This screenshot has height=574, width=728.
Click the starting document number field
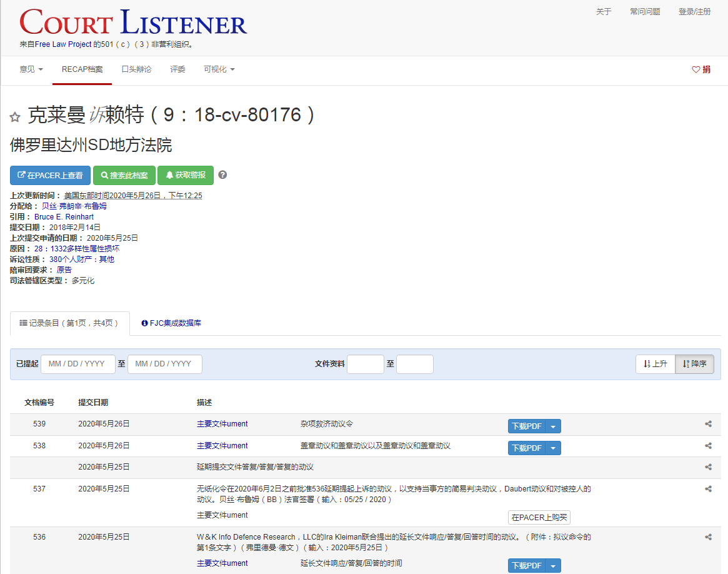(x=366, y=364)
